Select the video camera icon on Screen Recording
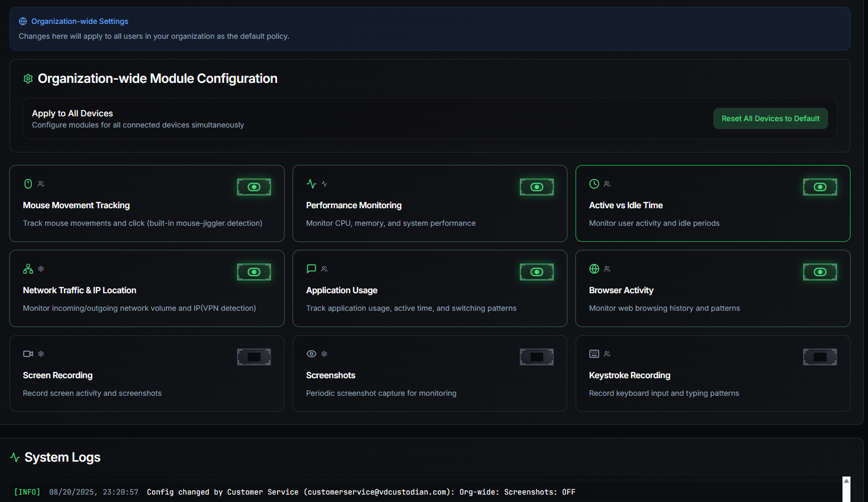Viewport: 868px width, 502px height. 28,354
